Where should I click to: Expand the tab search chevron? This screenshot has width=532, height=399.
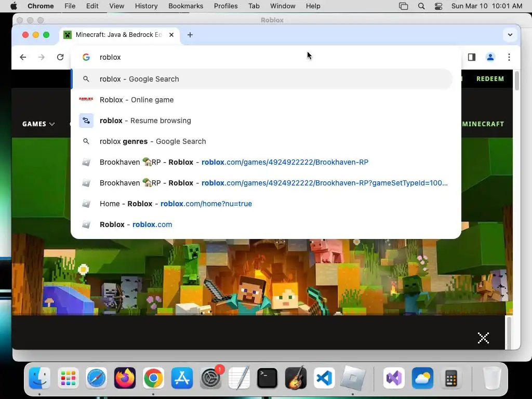coord(510,35)
